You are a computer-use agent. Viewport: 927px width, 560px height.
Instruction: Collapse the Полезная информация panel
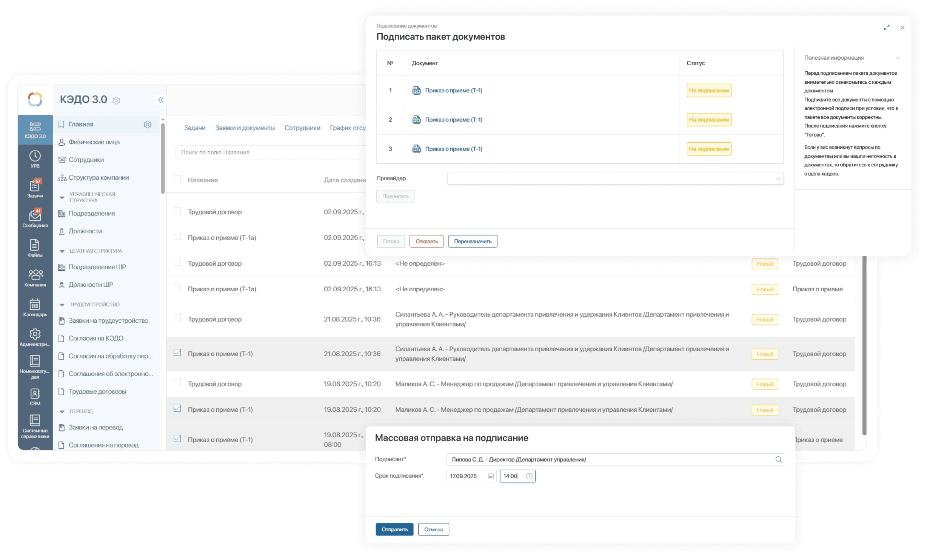(898, 58)
